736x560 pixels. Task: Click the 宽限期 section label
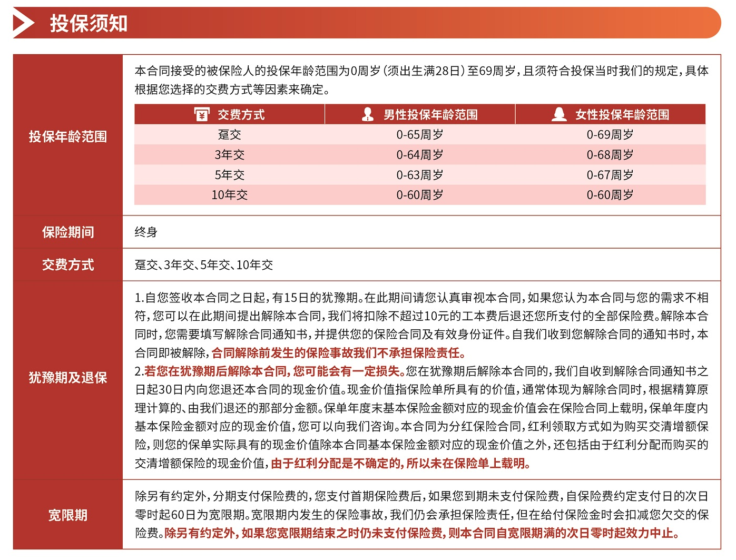pyautogui.click(x=68, y=515)
